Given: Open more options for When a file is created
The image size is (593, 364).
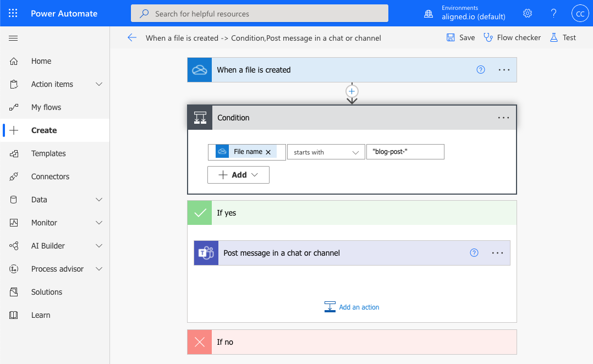Looking at the screenshot, I should pyautogui.click(x=504, y=70).
